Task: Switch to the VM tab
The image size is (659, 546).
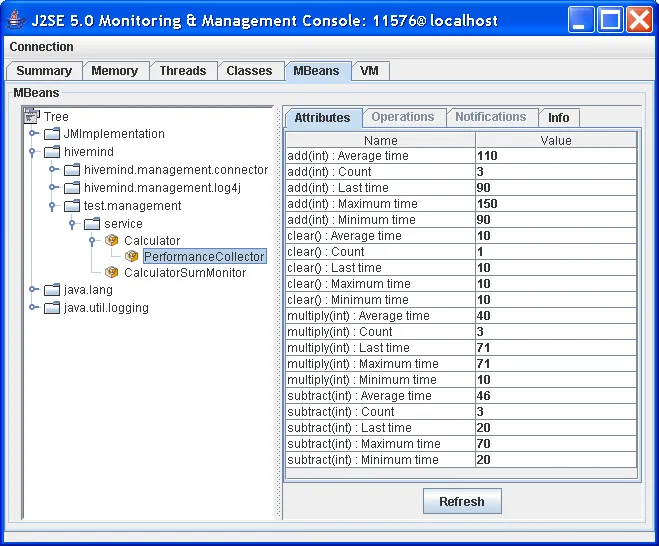Action: [x=369, y=71]
